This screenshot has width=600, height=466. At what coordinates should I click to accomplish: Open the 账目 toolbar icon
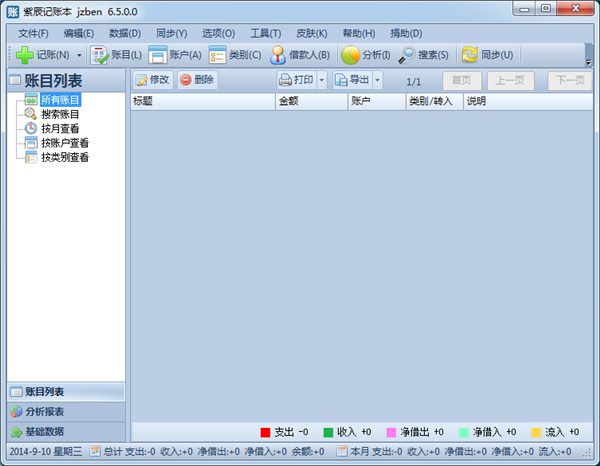pos(100,55)
